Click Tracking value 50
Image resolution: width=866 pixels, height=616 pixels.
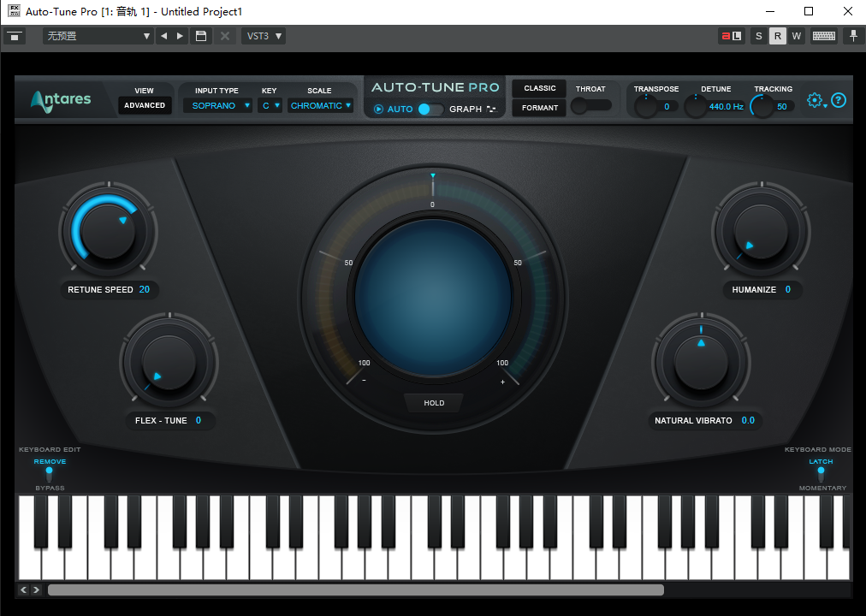tap(782, 107)
